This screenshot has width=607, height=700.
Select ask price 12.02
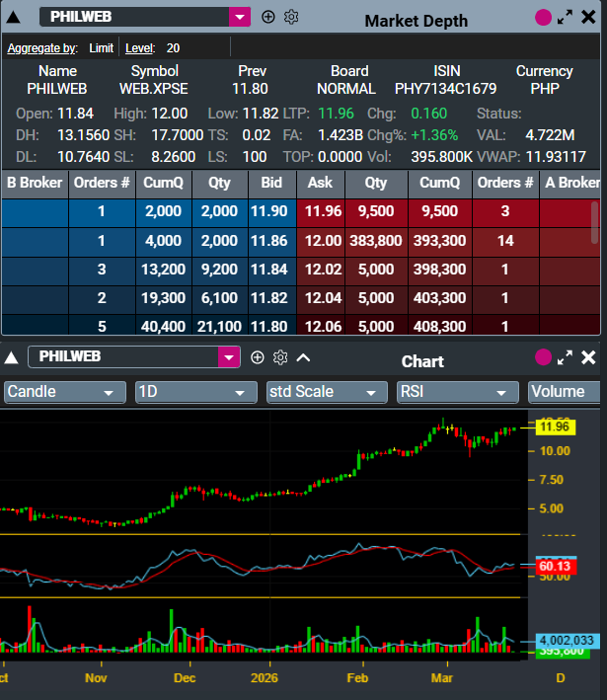(323, 270)
